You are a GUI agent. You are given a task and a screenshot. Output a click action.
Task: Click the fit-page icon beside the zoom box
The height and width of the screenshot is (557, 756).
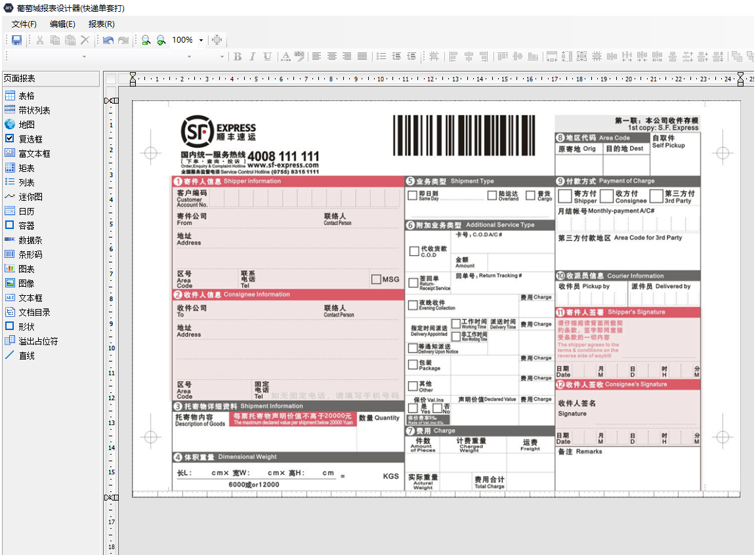217,40
